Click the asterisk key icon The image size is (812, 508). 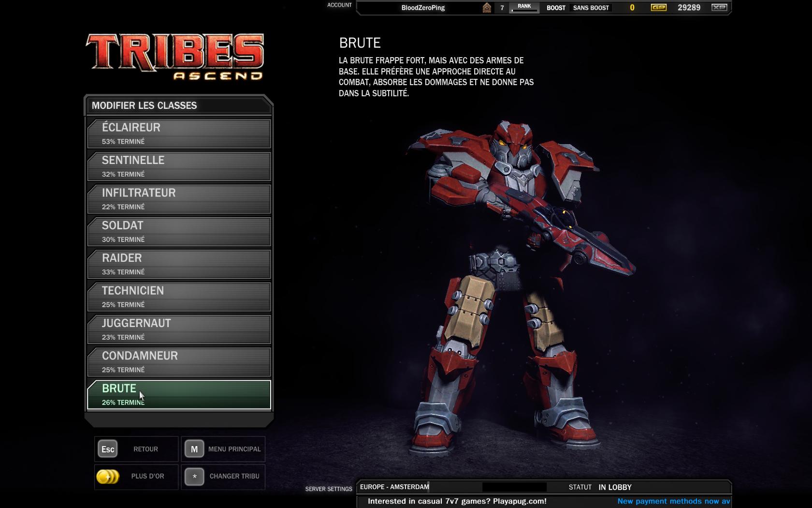(x=194, y=477)
